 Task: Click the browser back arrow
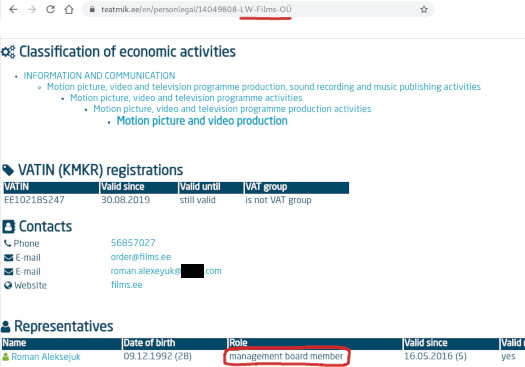(x=13, y=9)
